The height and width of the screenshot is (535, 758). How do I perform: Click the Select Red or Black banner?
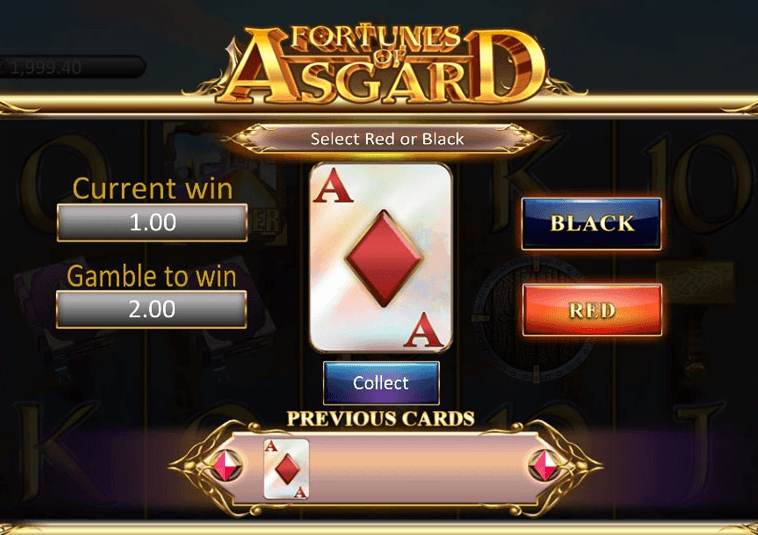387,139
